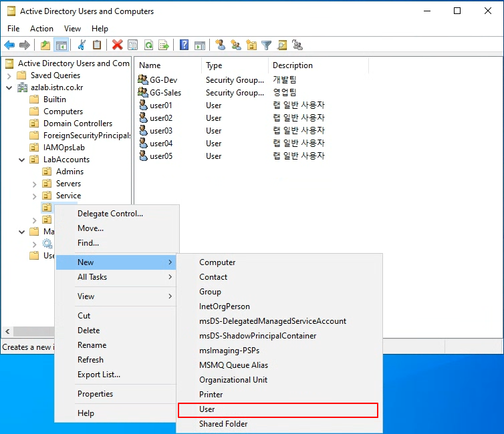Viewport: 504px width, 434px height.
Task: Choose Properties from context menu
Action: [x=116, y=394]
